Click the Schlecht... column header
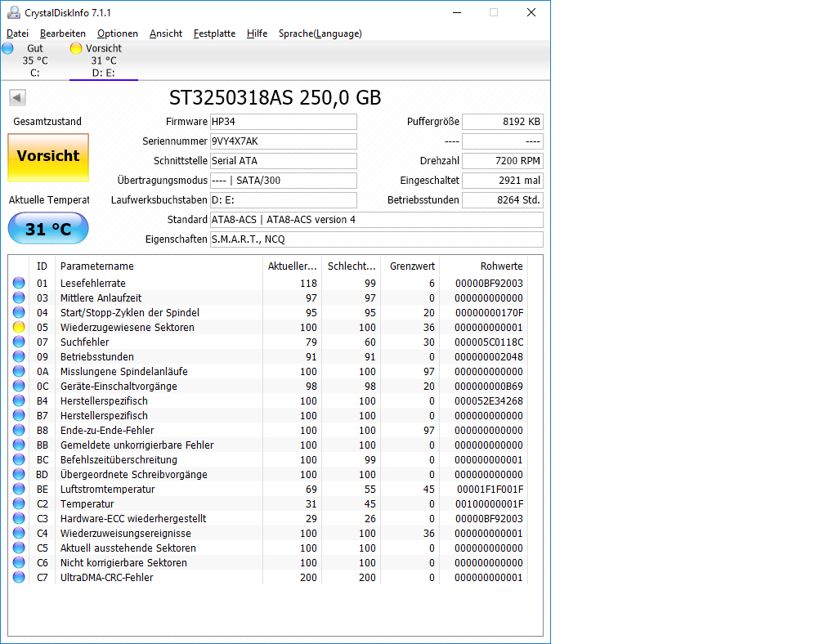This screenshot has height=644, width=824. tap(351, 266)
